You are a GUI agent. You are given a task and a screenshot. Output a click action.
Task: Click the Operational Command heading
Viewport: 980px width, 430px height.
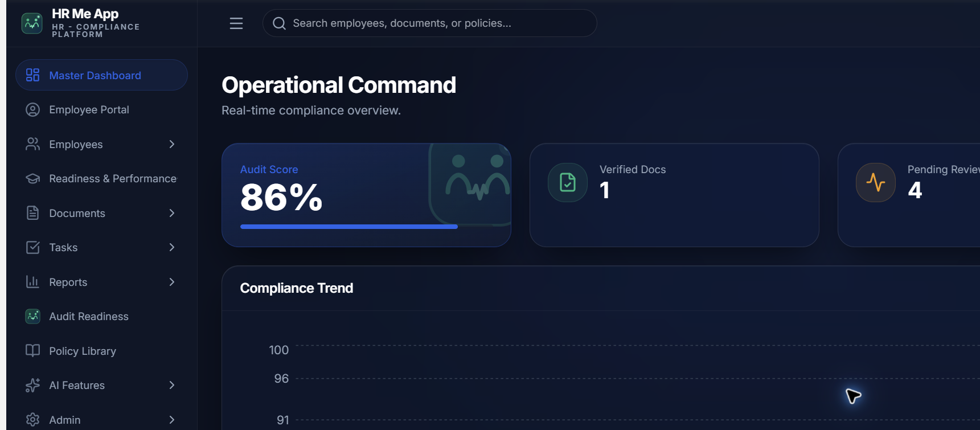(339, 85)
